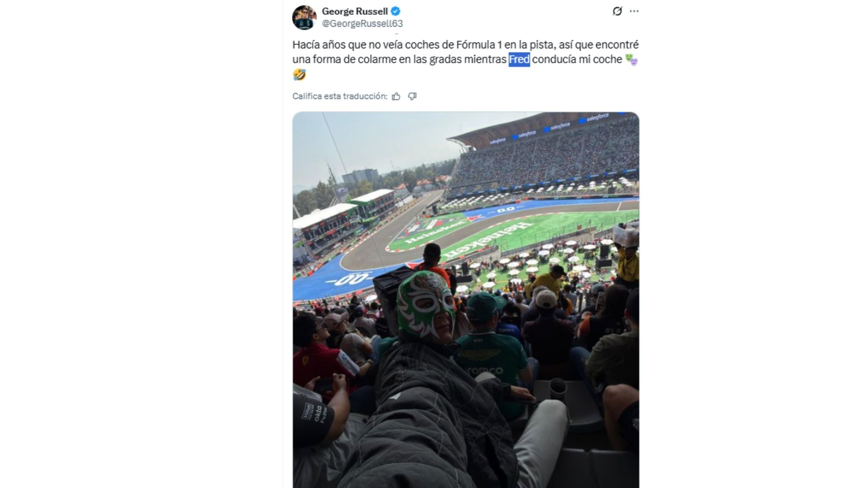Rate the translation with thumbs up
Viewport: 868px width, 488px height.
pos(396,96)
